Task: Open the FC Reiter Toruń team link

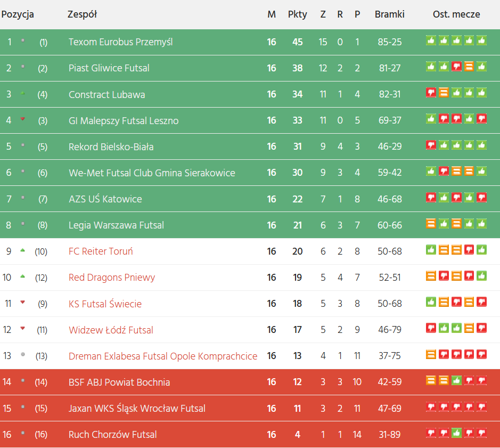Action: click(x=101, y=251)
